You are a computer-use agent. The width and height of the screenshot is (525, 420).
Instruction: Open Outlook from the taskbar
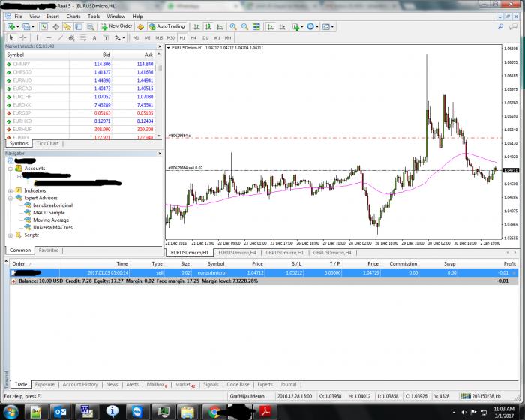(x=60, y=411)
